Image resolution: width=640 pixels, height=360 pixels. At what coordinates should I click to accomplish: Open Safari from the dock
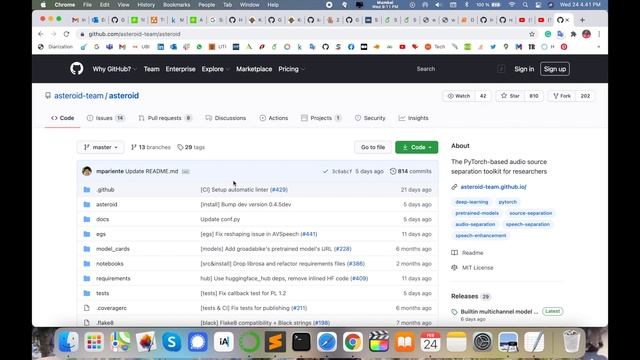pos(327,341)
